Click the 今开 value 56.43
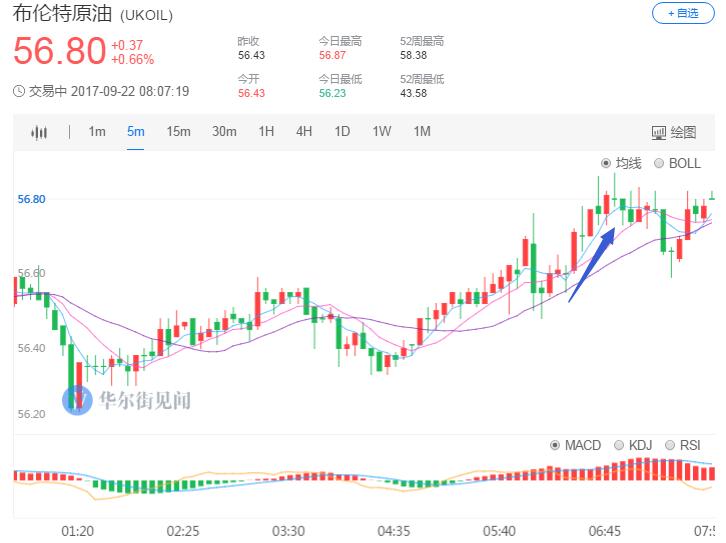Viewport: 726px width, 543px height. point(251,94)
